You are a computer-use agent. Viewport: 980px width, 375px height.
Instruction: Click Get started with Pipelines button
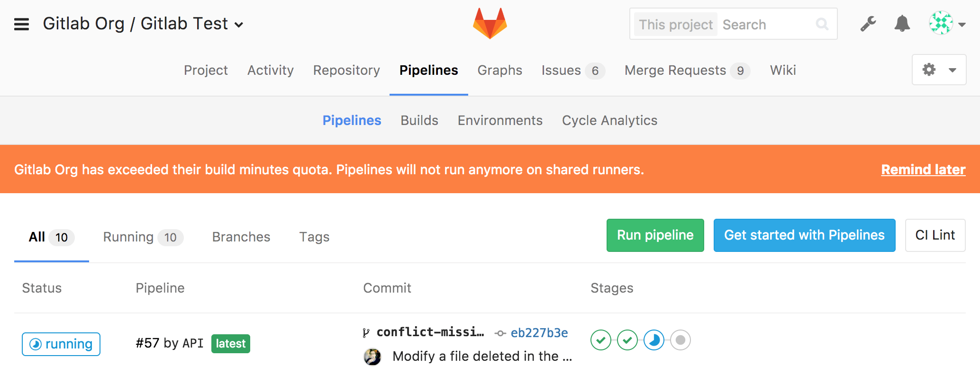click(x=805, y=235)
